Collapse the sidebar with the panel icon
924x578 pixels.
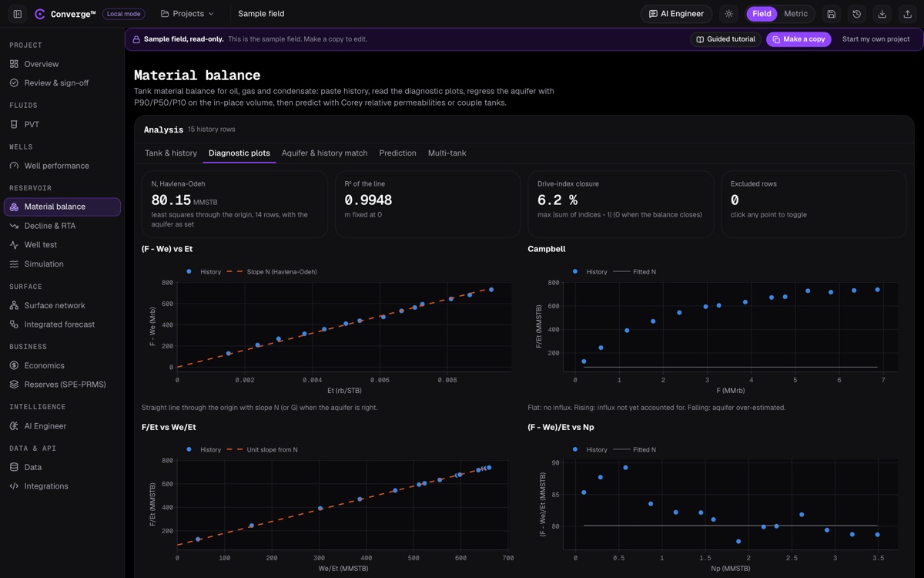point(17,14)
